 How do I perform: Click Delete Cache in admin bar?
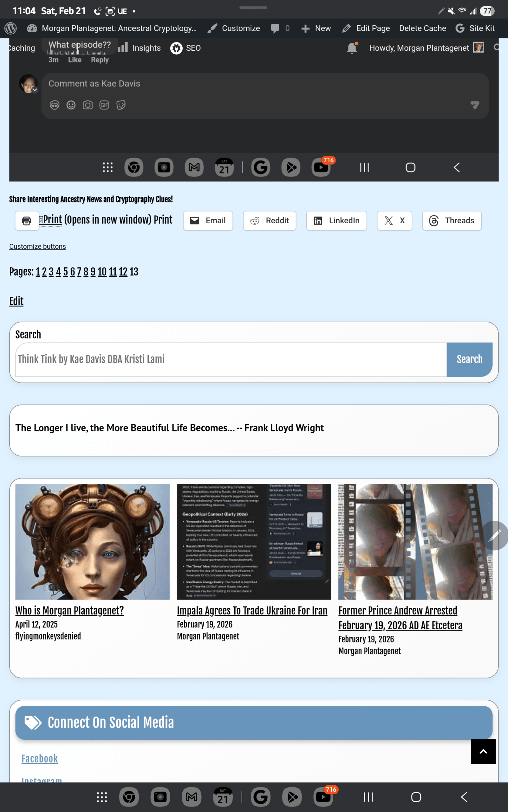tap(422, 28)
